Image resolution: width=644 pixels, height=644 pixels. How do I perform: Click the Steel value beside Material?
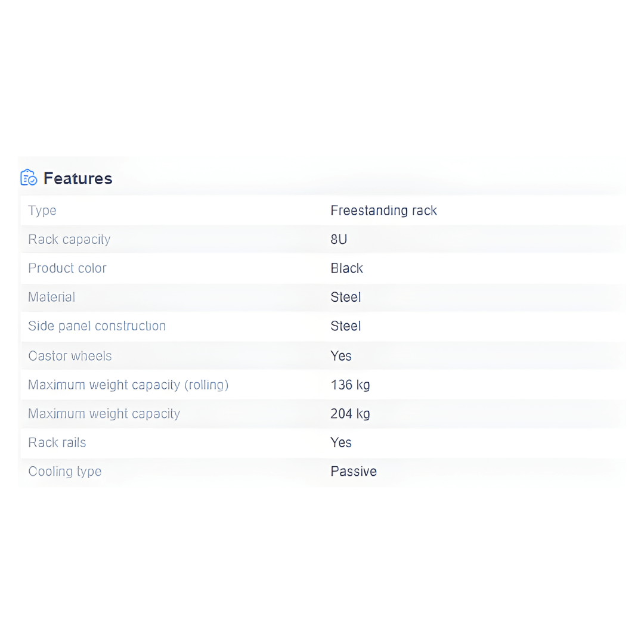tap(346, 297)
